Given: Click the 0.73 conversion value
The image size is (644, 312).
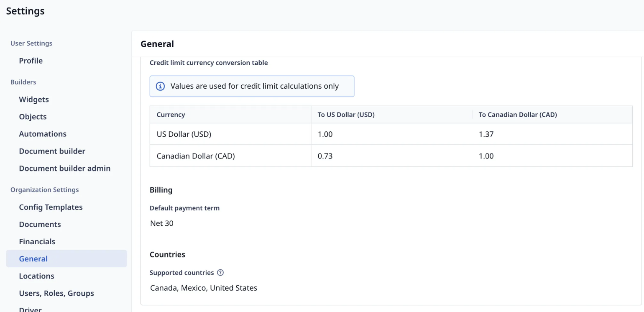Looking at the screenshot, I should [325, 156].
